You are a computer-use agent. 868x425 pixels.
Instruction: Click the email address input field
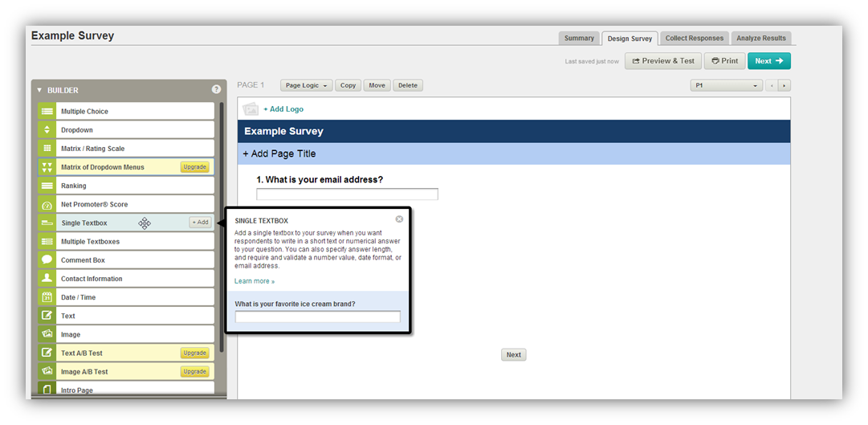(347, 194)
